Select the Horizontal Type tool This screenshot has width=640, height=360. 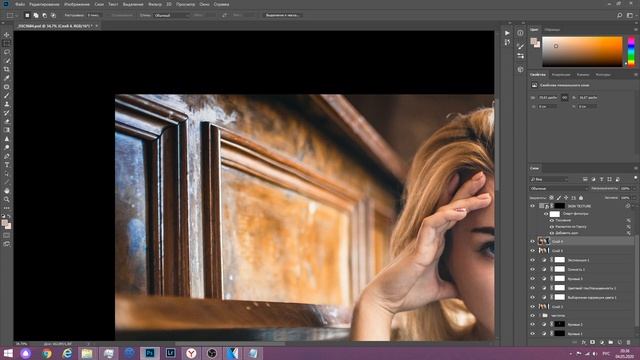pyautogui.click(x=7, y=165)
